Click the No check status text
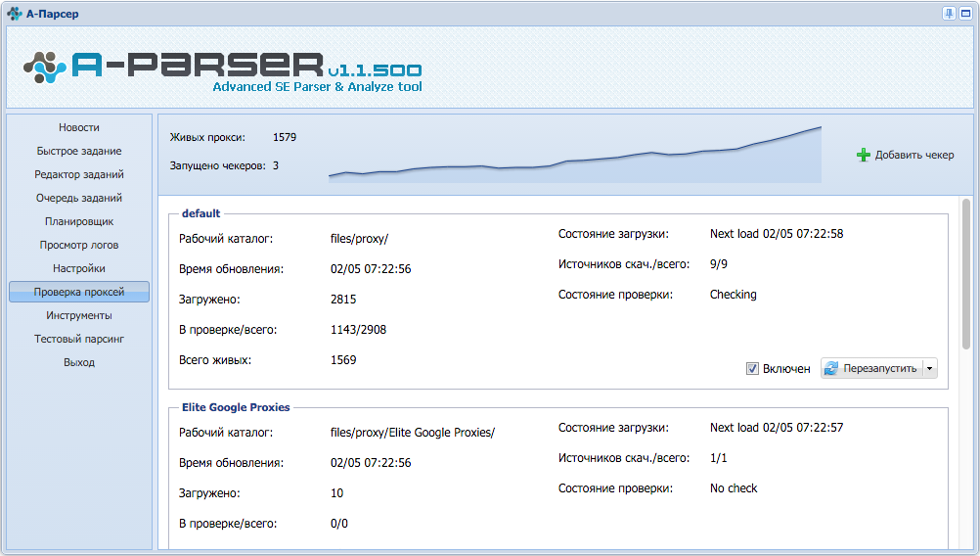The width and height of the screenshot is (980, 556). [734, 488]
